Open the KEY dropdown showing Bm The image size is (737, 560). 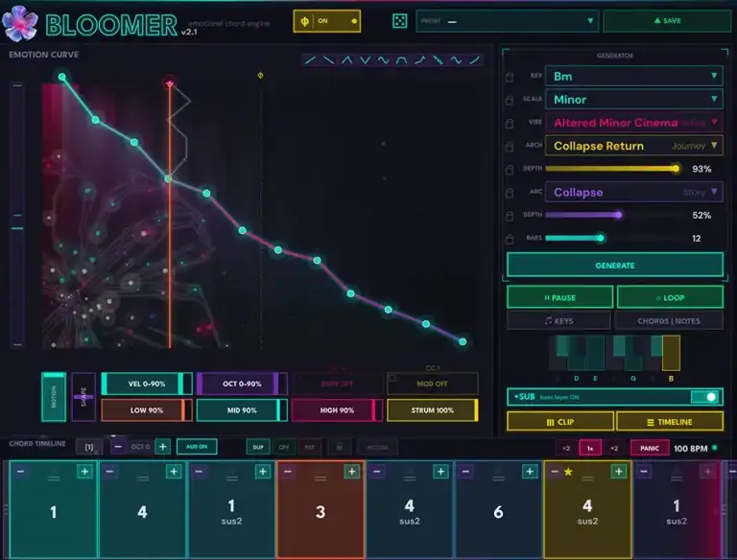[633, 77]
